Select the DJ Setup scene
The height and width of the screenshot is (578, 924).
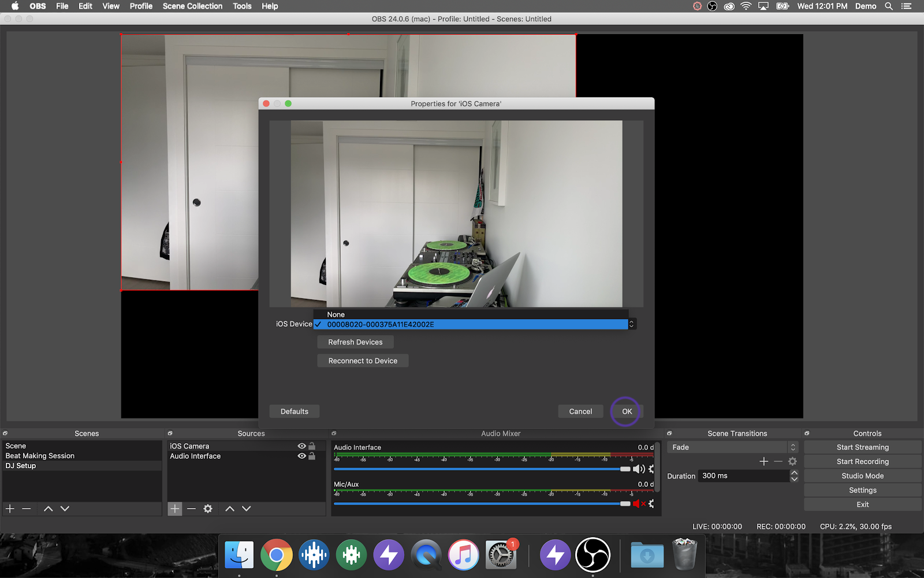[82, 466]
